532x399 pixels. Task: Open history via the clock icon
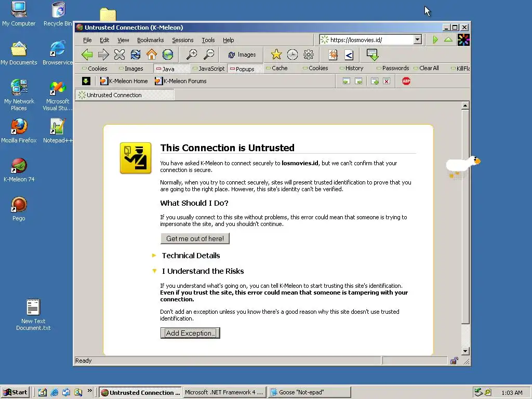292,55
